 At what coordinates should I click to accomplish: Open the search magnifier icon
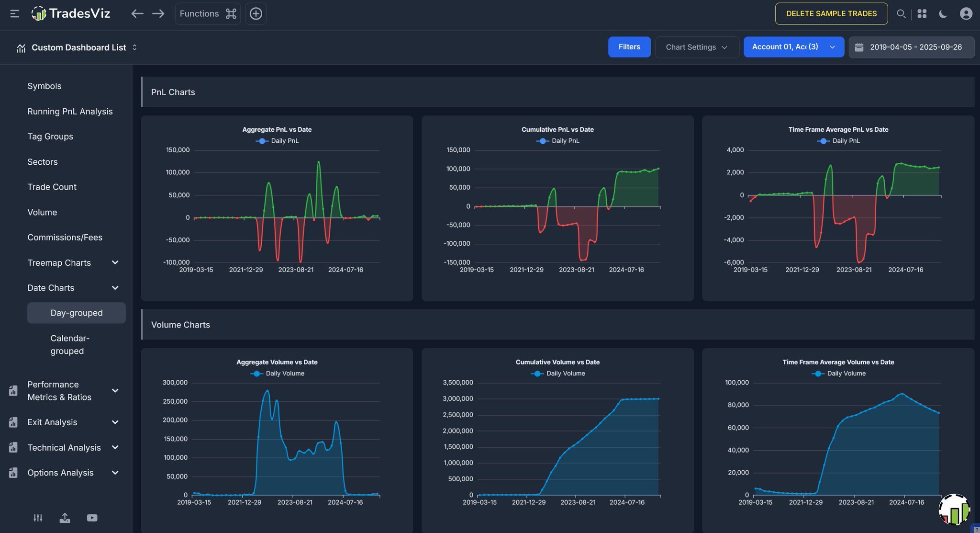pyautogui.click(x=901, y=14)
